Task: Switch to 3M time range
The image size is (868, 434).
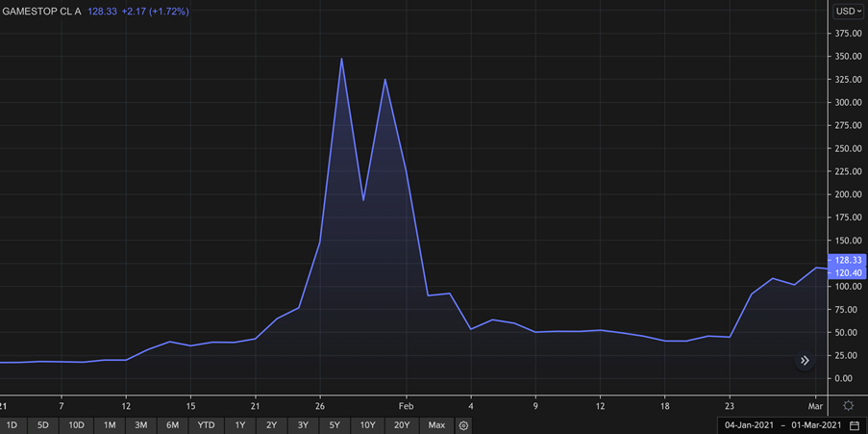Action: [x=140, y=425]
